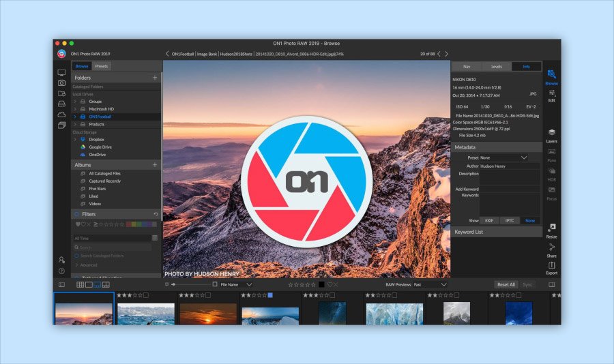Go to the next photo arrow
614x364 pixels.
click(446, 54)
